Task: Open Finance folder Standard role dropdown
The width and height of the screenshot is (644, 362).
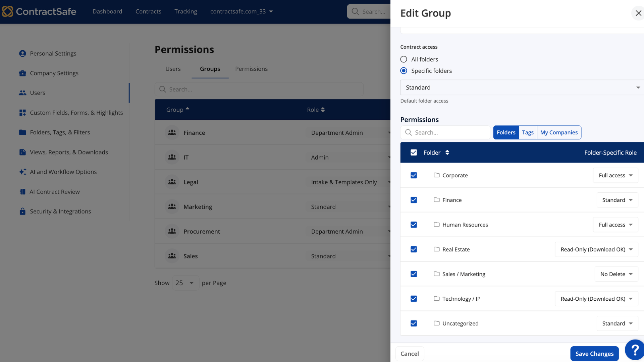Action: [x=617, y=200]
